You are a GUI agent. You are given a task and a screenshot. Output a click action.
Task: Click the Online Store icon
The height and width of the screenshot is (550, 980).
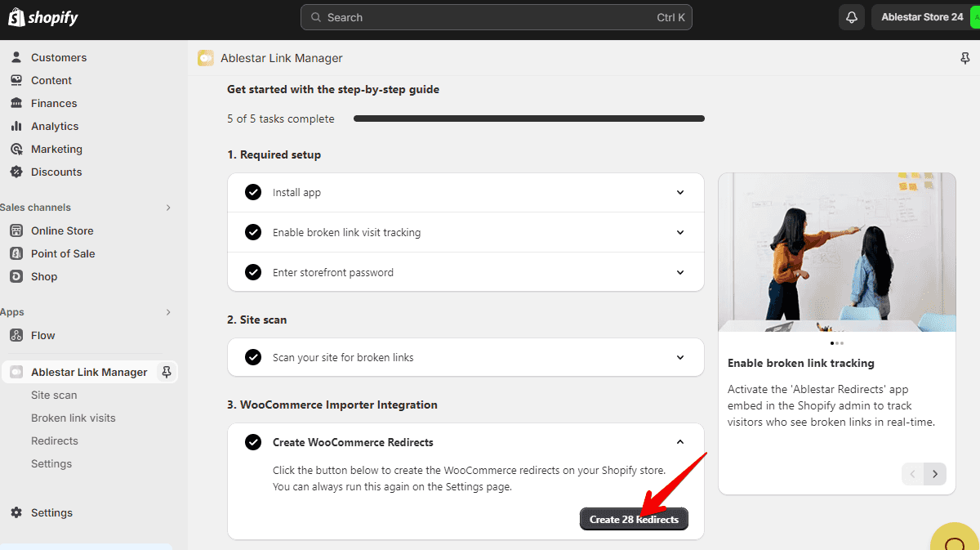[x=16, y=230]
